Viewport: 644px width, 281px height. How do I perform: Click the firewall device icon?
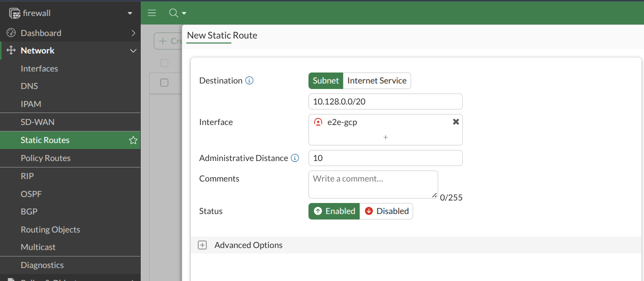[15, 13]
